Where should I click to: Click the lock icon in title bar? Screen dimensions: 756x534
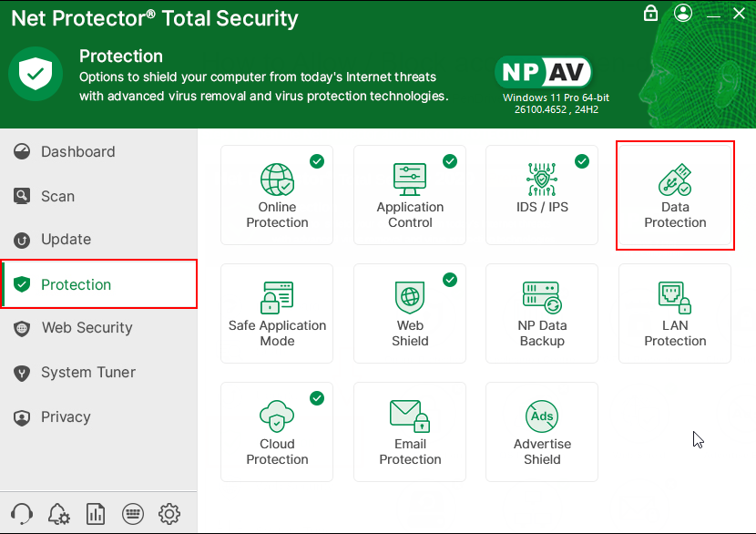[650, 14]
